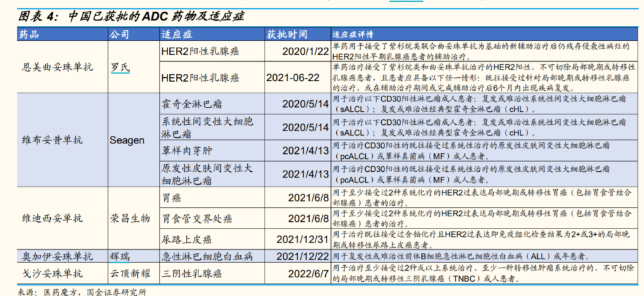644x296 pixels.
Task: Open the underlined 罗氏 company link
Action: pos(120,66)
